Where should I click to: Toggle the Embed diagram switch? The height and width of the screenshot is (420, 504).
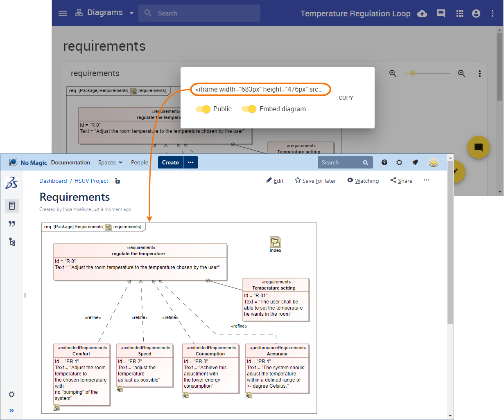pyautogui.click(x=249, y=109)
